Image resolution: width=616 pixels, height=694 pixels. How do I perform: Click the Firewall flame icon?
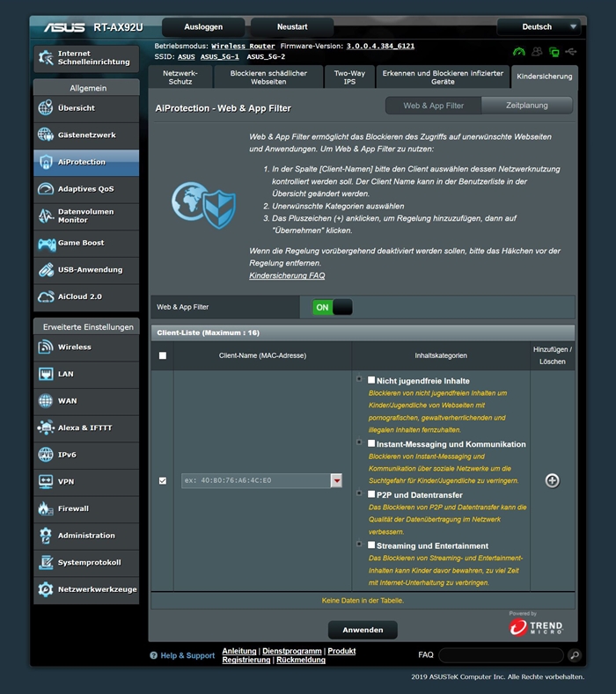tap(46, 508)
